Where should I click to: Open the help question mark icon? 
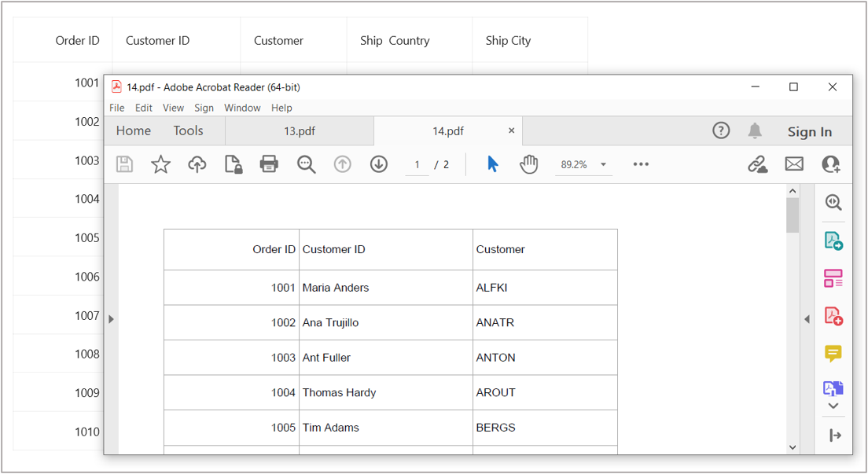point(721,130)
